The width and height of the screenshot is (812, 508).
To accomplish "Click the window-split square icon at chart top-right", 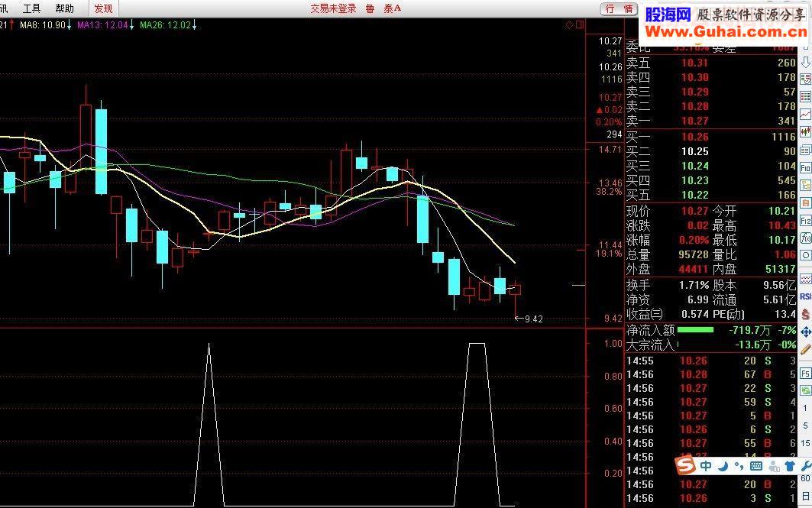I will coord(580,24).
